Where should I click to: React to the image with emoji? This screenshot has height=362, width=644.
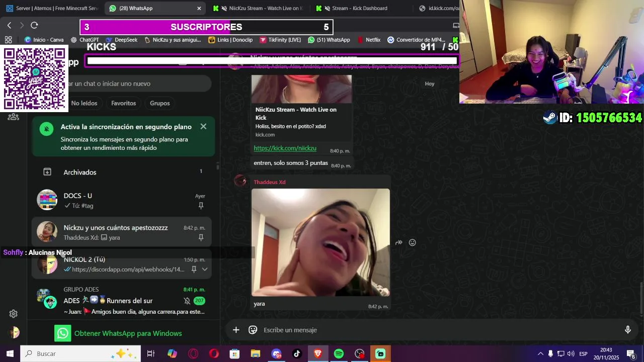413,242
